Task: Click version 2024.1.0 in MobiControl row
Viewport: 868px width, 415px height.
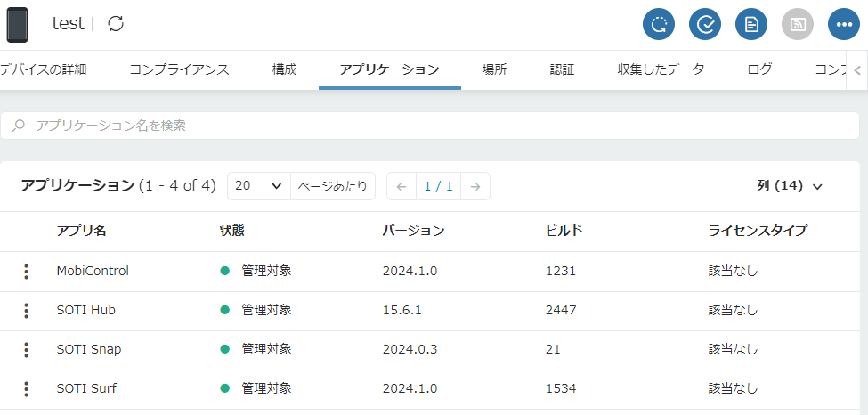Action: pos(410,272)
